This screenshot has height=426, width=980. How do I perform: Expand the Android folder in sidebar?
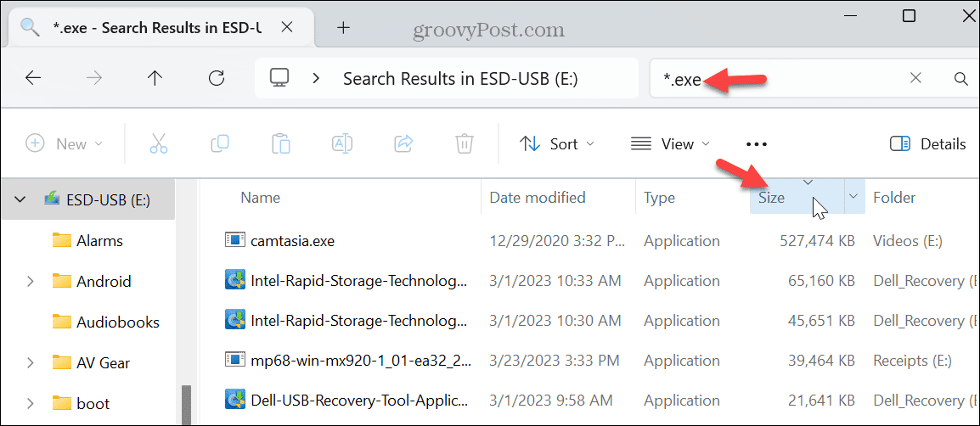[x=31, y=282]
